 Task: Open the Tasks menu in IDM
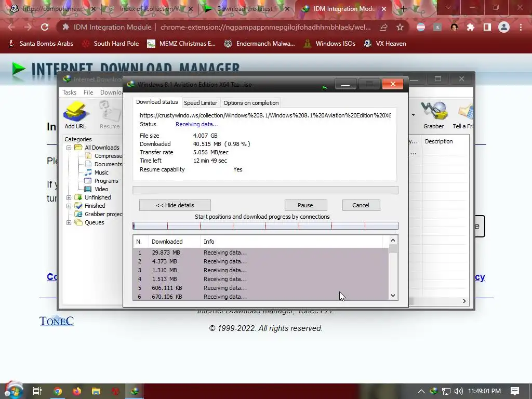coord(69,92)
